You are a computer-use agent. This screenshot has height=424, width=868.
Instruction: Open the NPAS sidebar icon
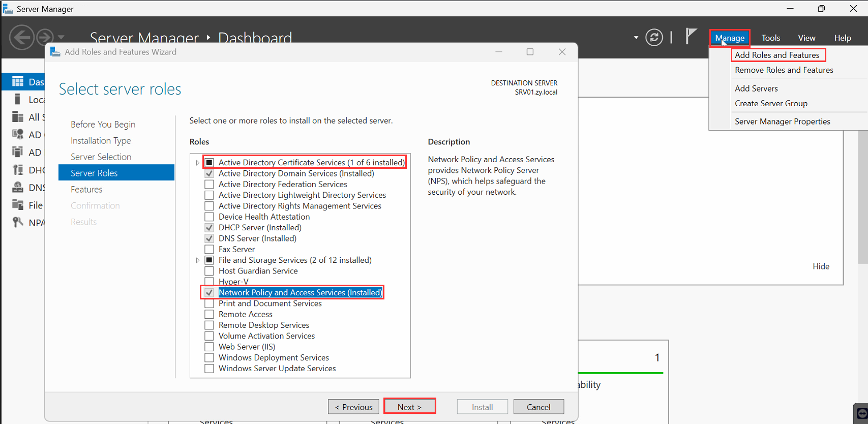pyautogui.click(x=18, y=222)
